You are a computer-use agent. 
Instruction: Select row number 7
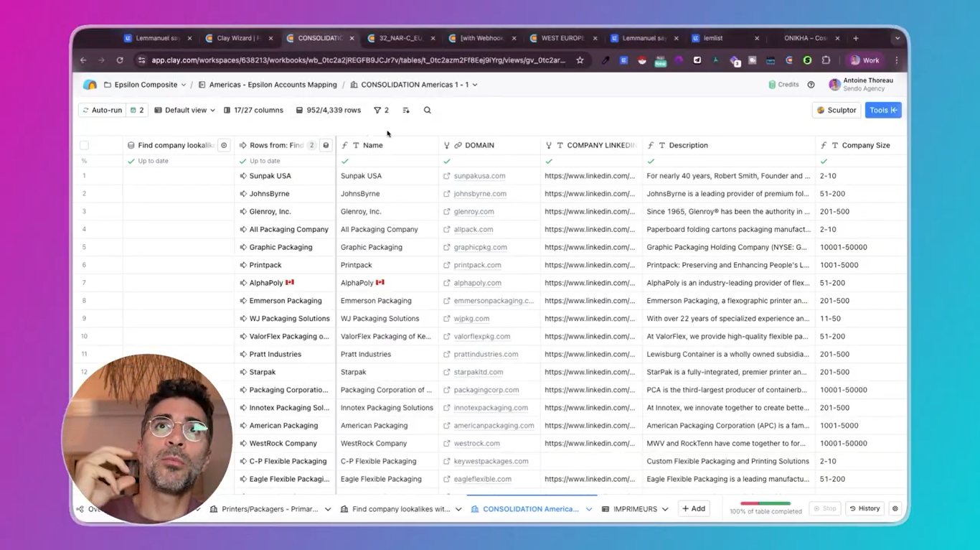click(84, 283)
